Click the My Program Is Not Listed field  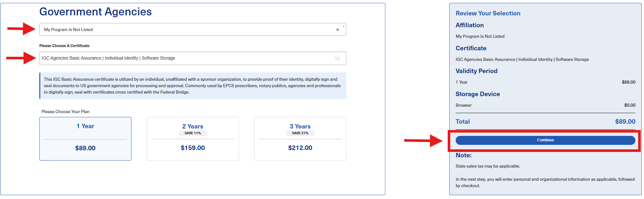[192, 29]
